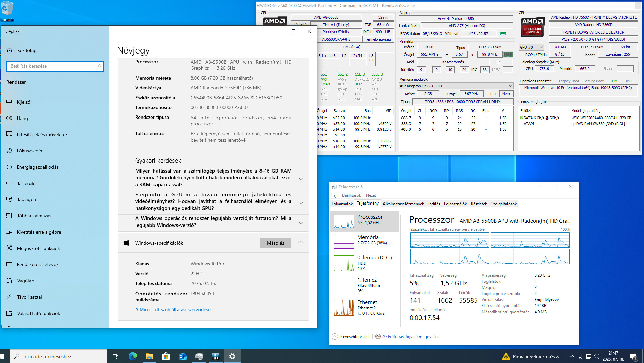Open the Piros figyelmeztetés weather widget
The image size is (644, 363).
pos(532,356)
